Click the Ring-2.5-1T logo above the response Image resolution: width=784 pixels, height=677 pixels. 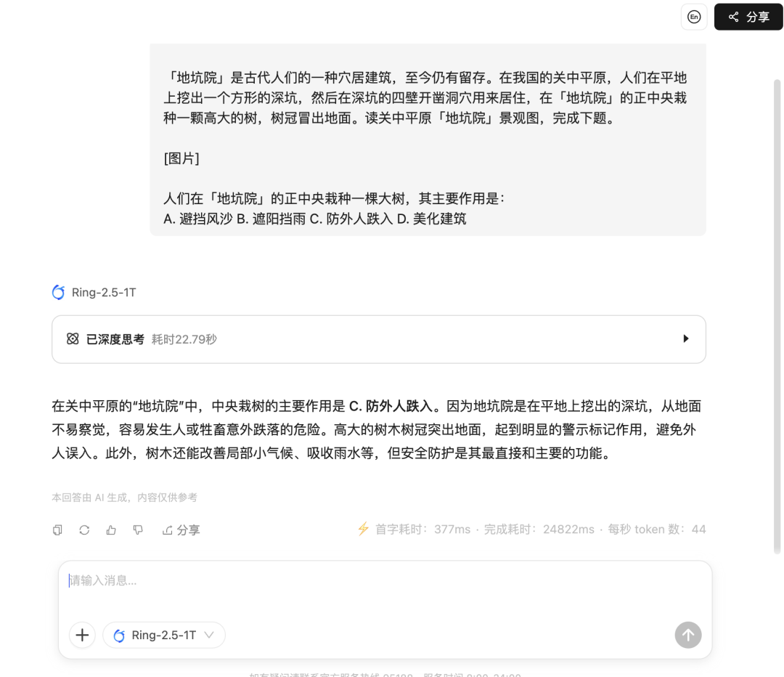[x=59, y=292]
